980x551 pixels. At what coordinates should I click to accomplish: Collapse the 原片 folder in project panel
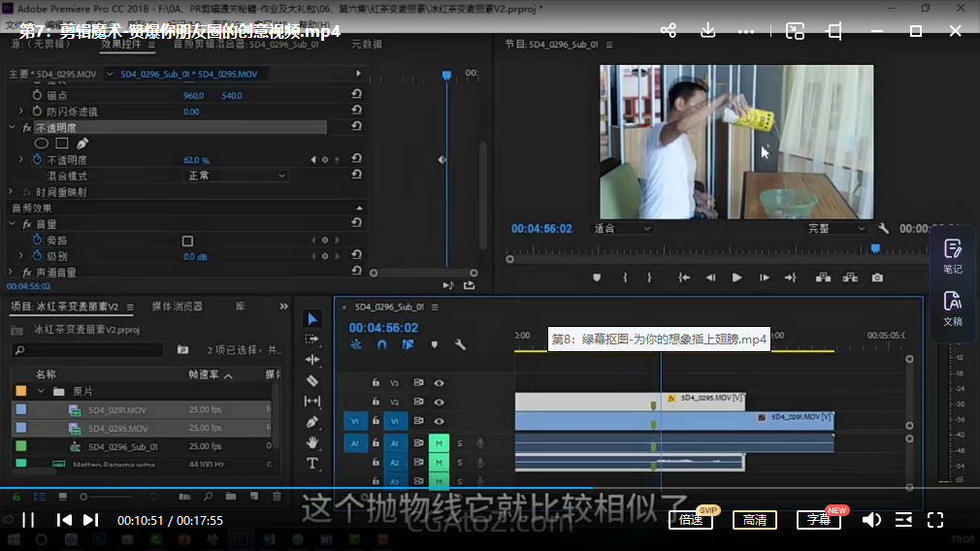click(41, 391)
